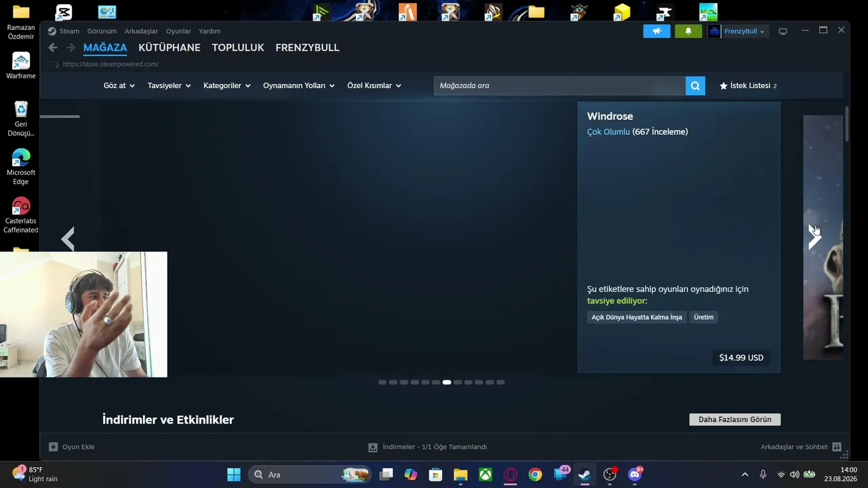Switch to the MAĞAZA tab

point(105,47)
